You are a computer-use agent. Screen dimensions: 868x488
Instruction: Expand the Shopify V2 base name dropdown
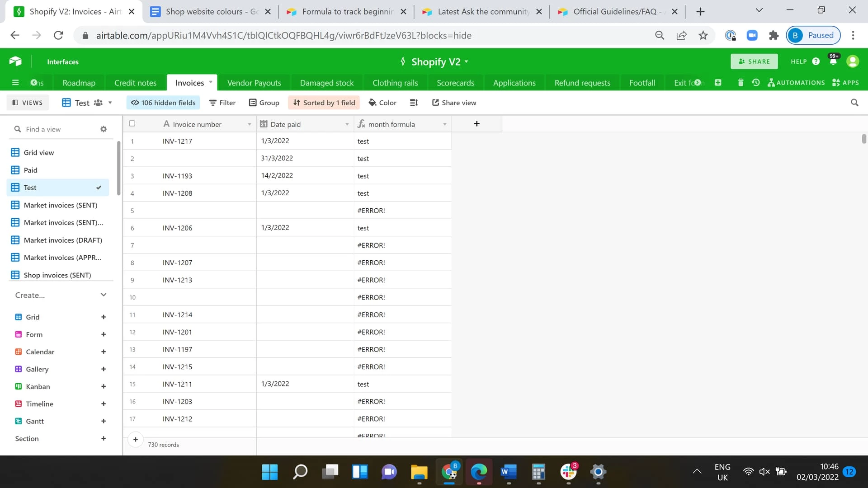467,61
